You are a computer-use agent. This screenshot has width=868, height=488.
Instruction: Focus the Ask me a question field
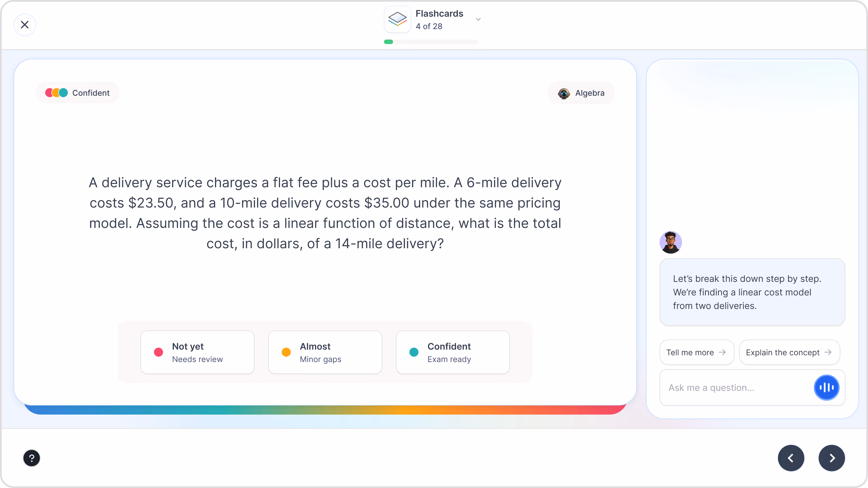735,388
